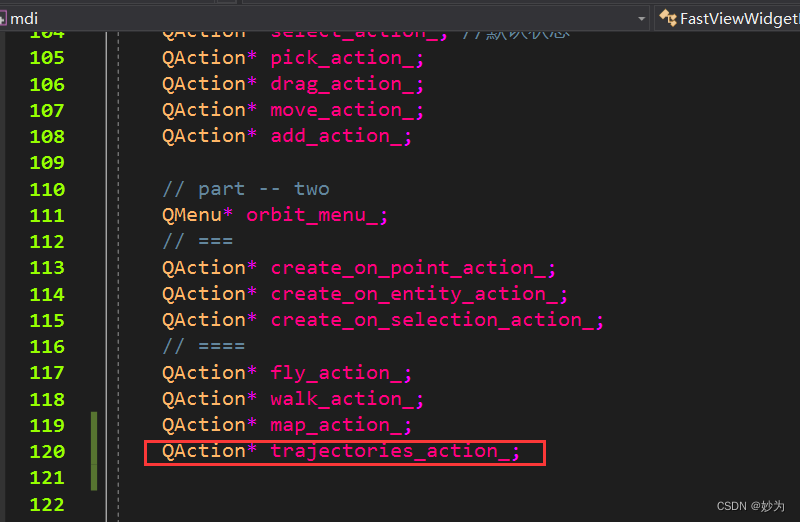Open the FastViewWidget type navigation combo
Screen dimensions: 800x522
click(x=728, y=18)
